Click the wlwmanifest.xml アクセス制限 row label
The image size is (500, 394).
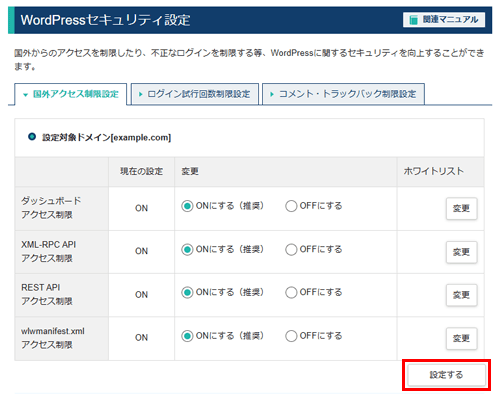coord(53,338)
